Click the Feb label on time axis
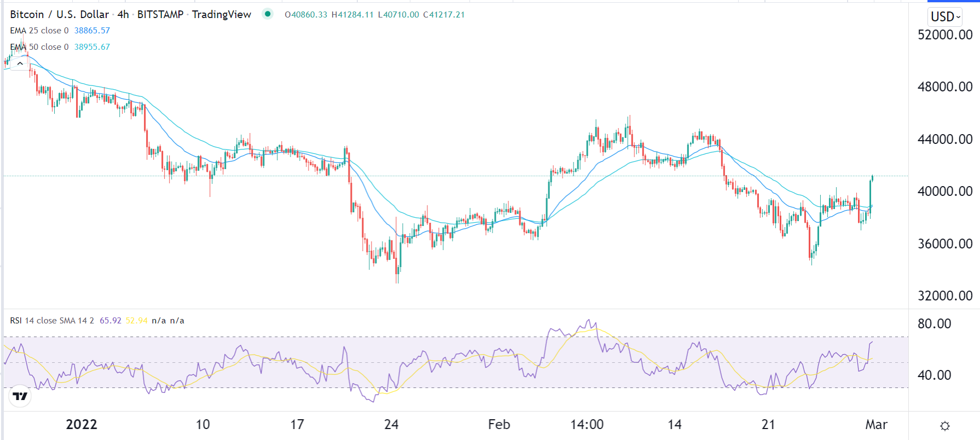 point(499,425)
